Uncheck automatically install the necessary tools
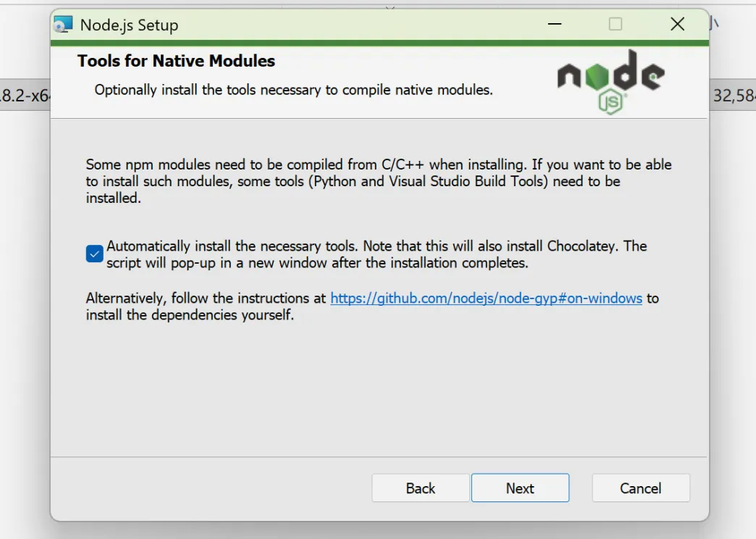 point(95,254)
